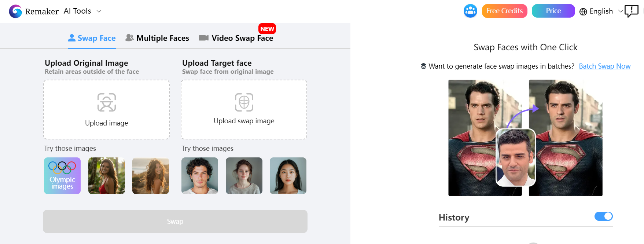This screenshot has width=644, height=244.
Task: Click the Remaker brand name text
Action: coord(42,11)
